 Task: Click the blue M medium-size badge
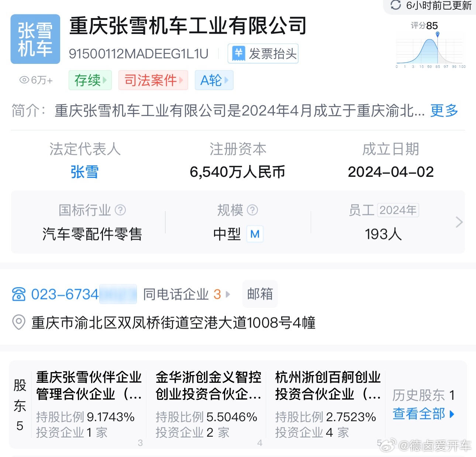[255, 234]
